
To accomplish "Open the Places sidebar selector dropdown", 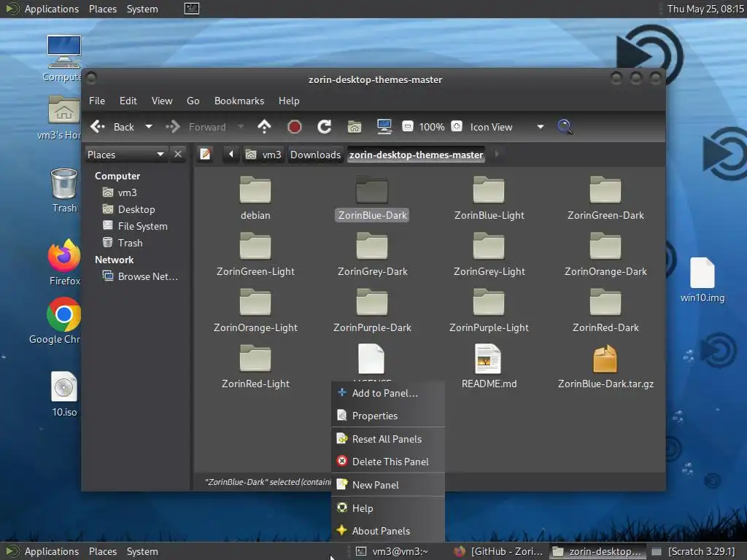I will (160, 155).
